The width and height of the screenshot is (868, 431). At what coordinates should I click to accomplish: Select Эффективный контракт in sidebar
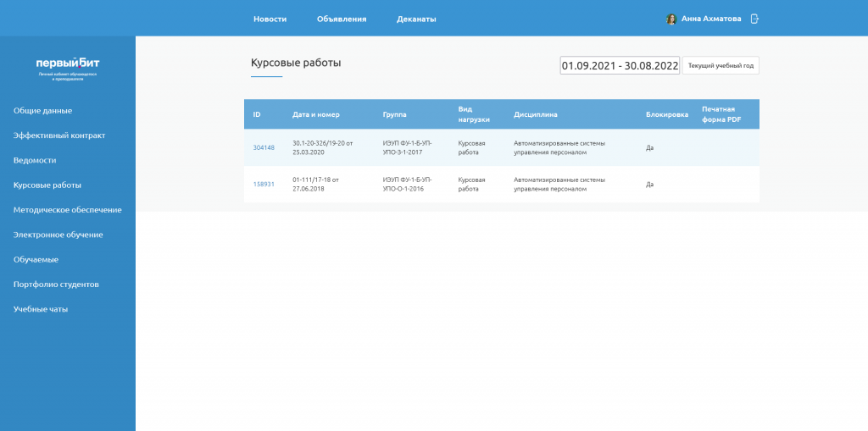click(x=59, y=135)
